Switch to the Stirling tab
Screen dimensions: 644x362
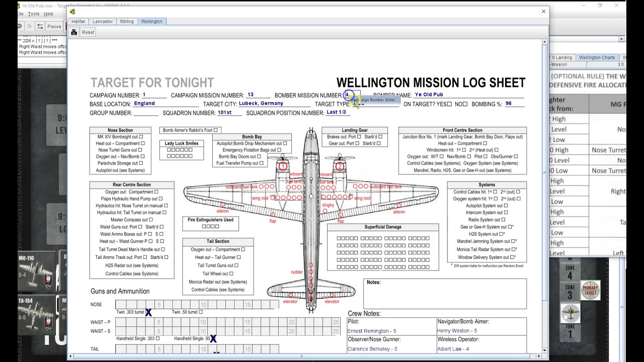127,22
